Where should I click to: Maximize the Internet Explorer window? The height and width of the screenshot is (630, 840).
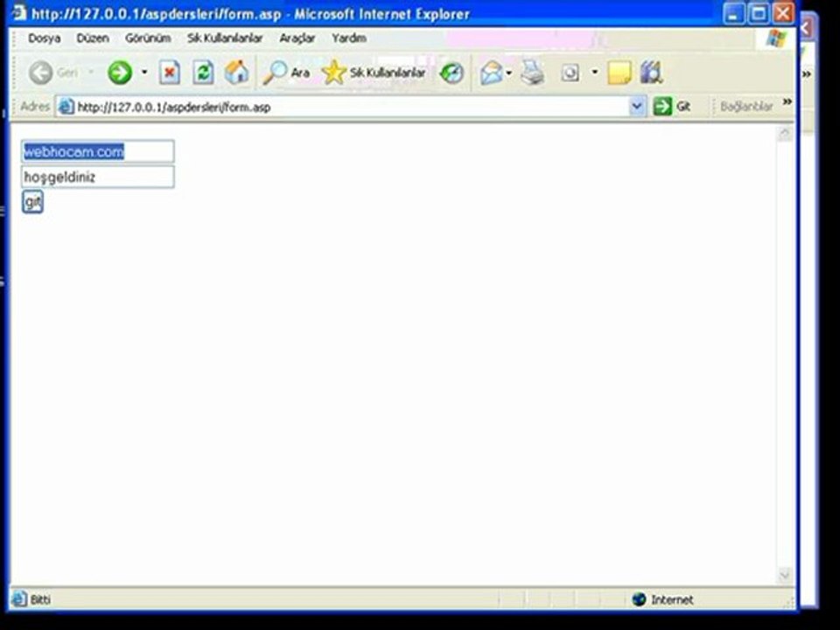759,13
